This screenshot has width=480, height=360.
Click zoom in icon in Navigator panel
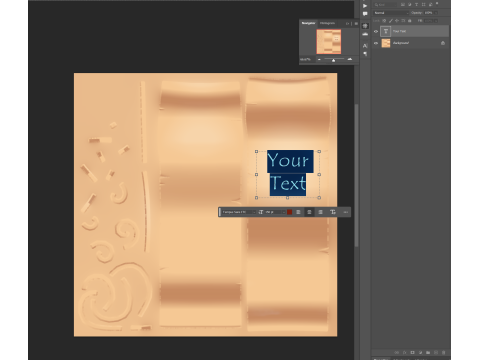(x=350, y=59)
